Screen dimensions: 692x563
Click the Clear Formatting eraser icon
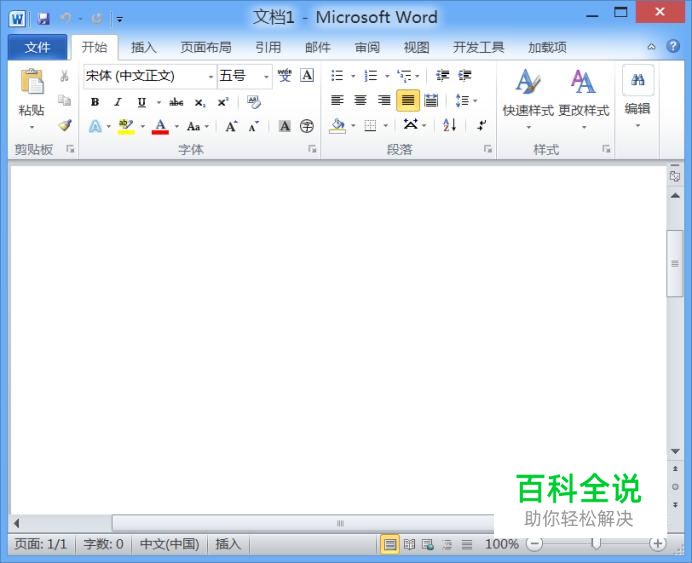pos(254,102)
